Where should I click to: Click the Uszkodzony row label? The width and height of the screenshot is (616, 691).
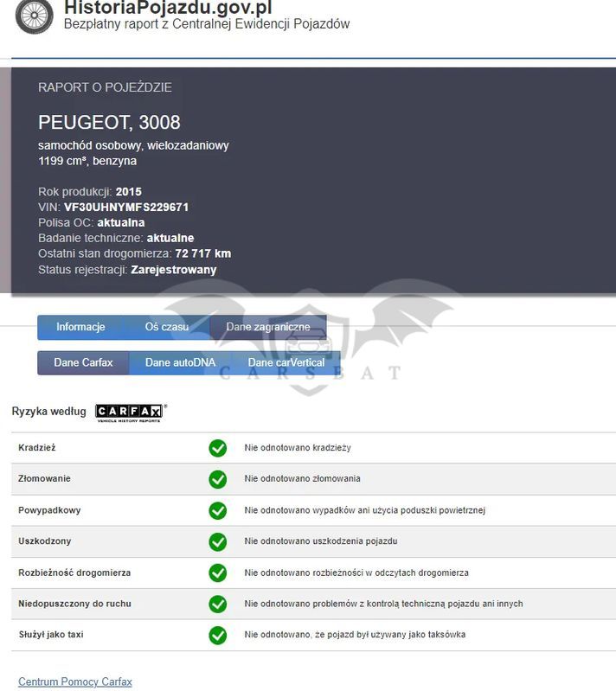[x=44, y=541]
